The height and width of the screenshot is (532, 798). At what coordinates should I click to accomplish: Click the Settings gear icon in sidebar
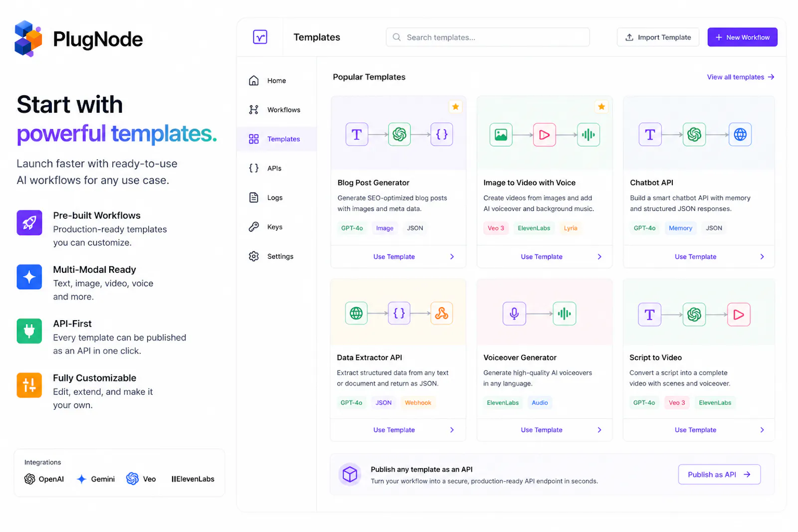254,256
